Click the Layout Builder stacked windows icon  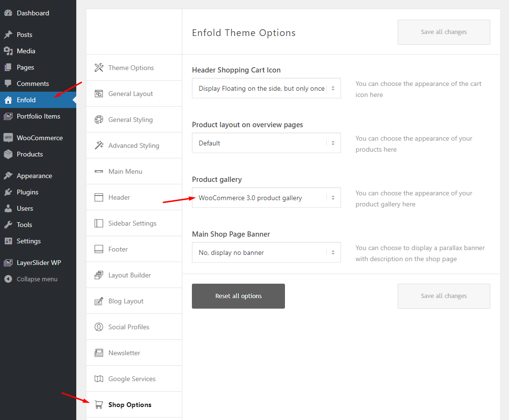(99, 275)
